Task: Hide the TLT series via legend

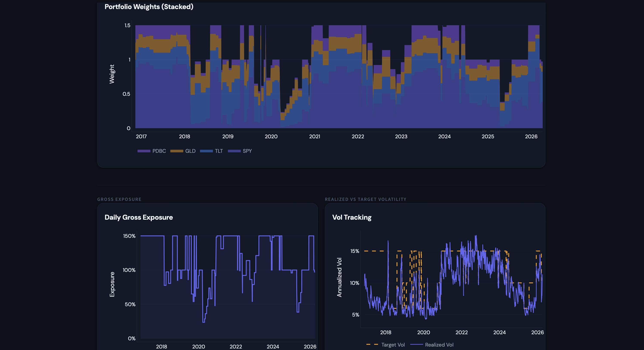Action: pyautogui.click(x=219, y=151)
